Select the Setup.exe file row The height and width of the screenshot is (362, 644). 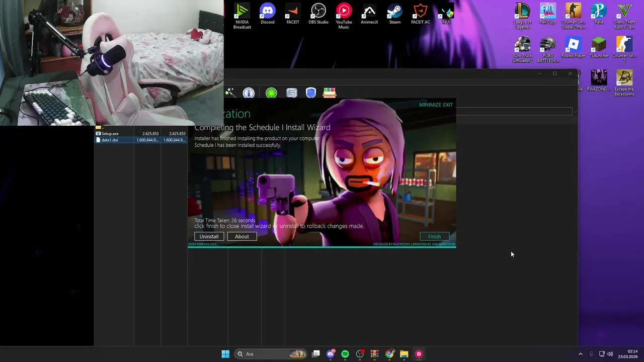click(141, 134)
